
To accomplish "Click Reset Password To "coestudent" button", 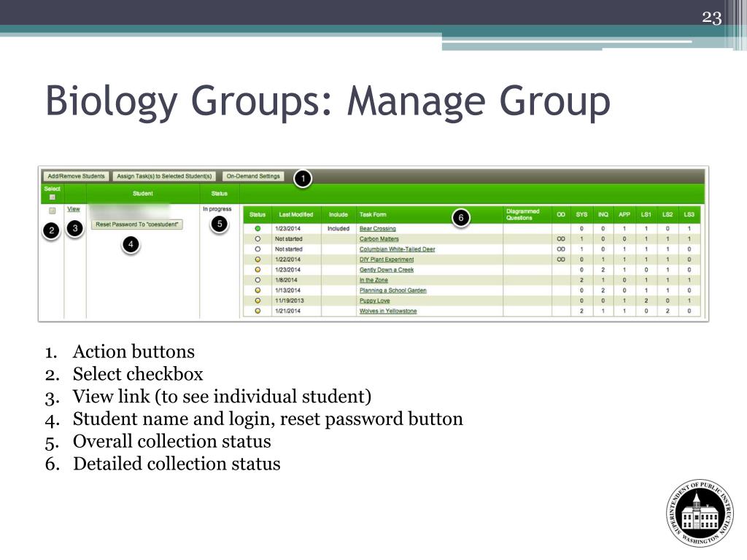I will [136, 225].
